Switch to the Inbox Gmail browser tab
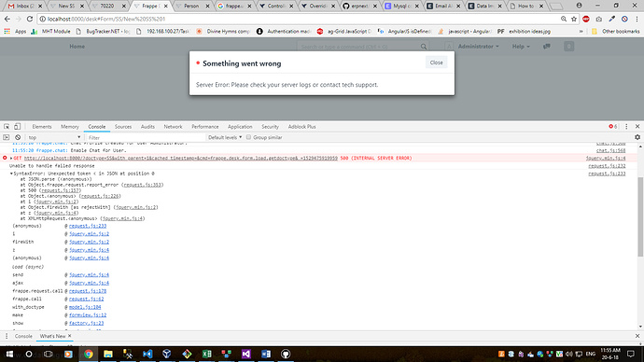The height and width of the screenshot is (362, 644). tap(24, 6)
